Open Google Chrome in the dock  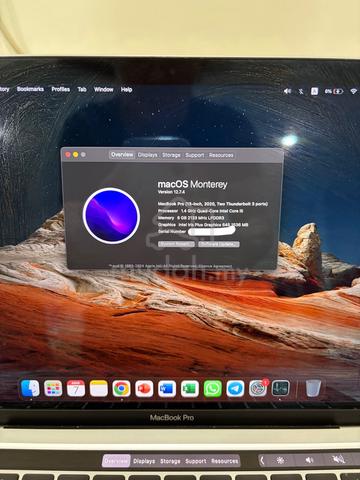point(121,388)
